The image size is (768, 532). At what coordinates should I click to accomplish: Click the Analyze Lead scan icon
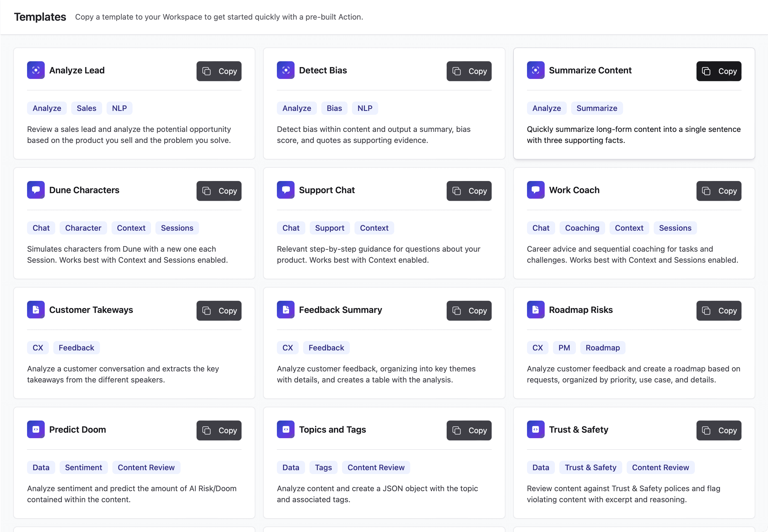click(x=36, y=70)
